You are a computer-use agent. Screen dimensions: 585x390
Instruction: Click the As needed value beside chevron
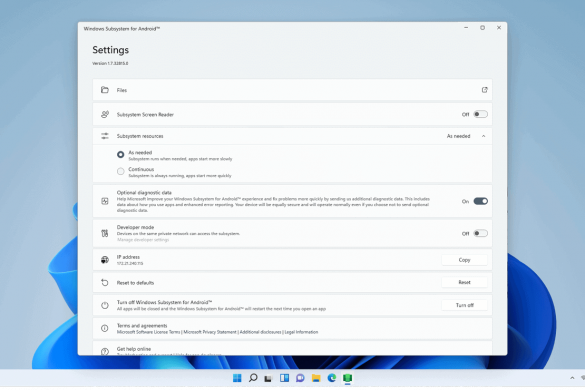pos(459,136)
